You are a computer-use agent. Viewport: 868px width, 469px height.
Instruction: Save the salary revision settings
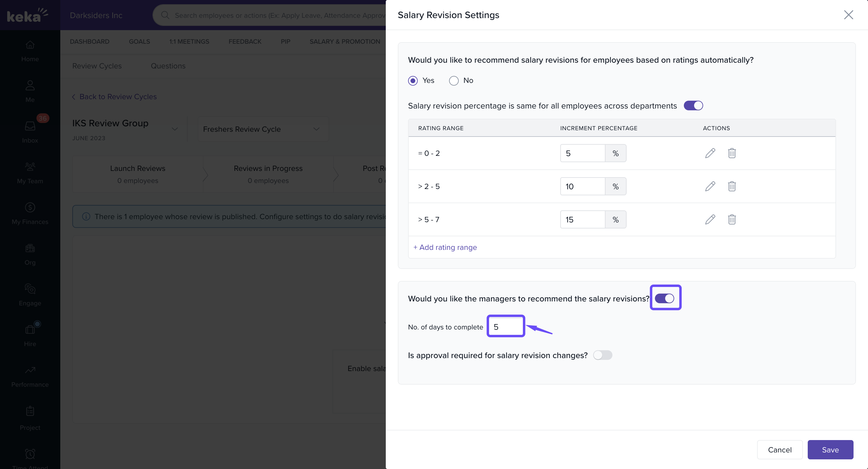[830, 449]
